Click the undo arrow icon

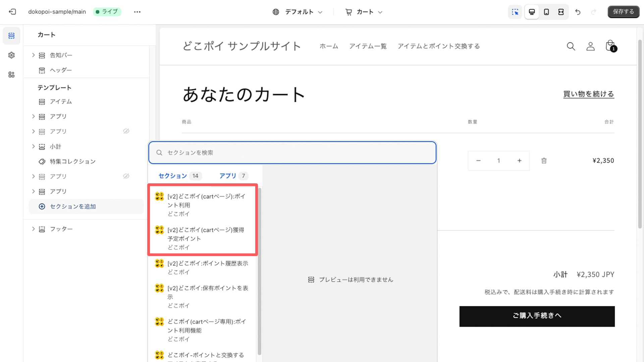pos(578,12)
